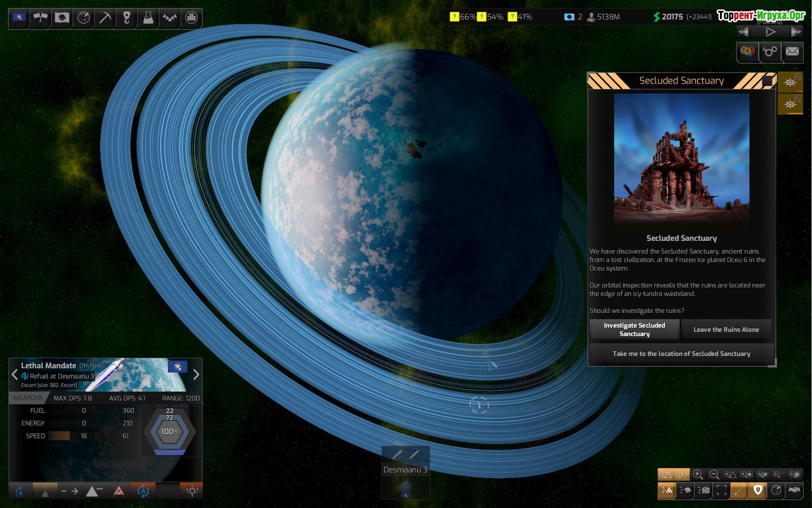Open the messages envelope icon
This screenshot has height=508, width=812.
click(x=792, y=51)
